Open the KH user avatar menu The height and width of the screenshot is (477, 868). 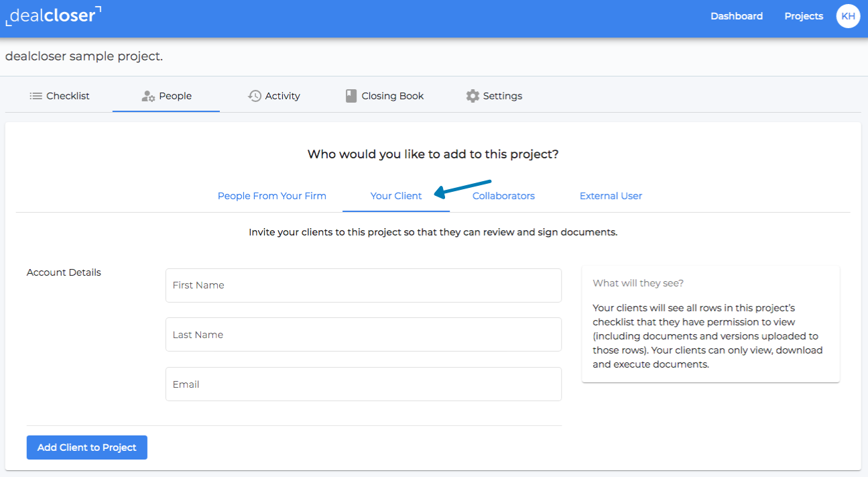tap(848, 16)
